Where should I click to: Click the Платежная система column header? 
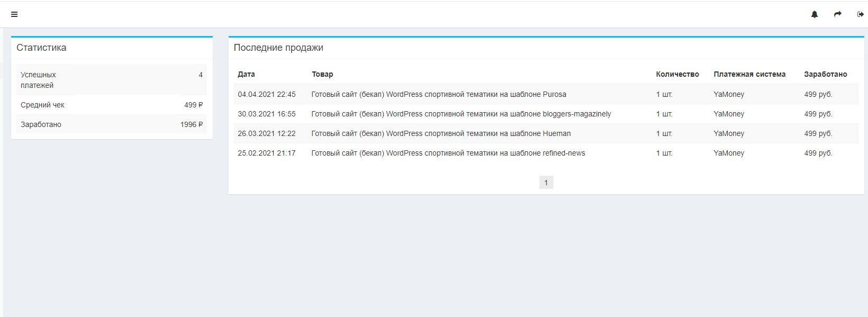[749, 74]
